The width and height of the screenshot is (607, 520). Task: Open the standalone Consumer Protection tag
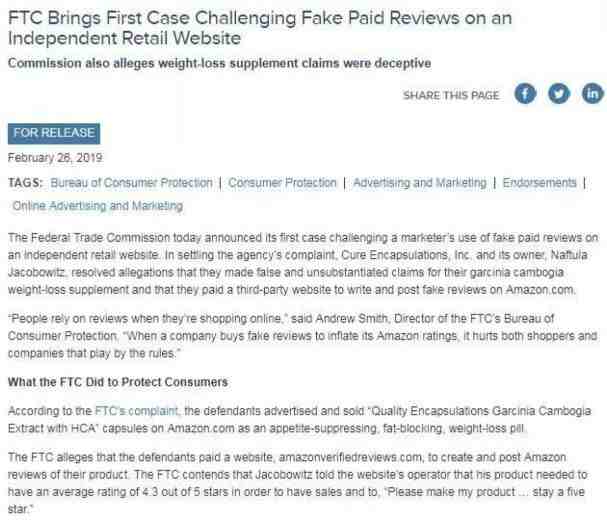point(282,182)
